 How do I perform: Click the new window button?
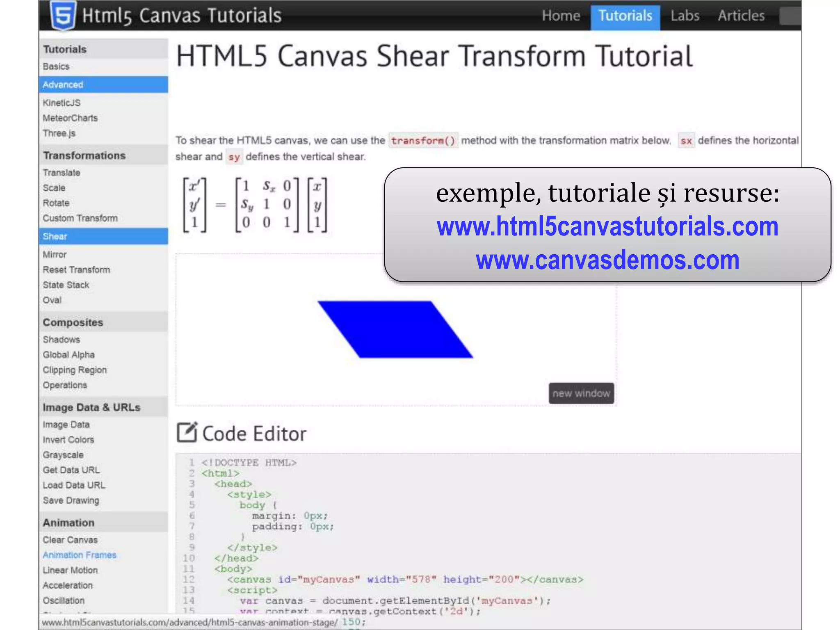pyautogui.click(x=581, y=393)
